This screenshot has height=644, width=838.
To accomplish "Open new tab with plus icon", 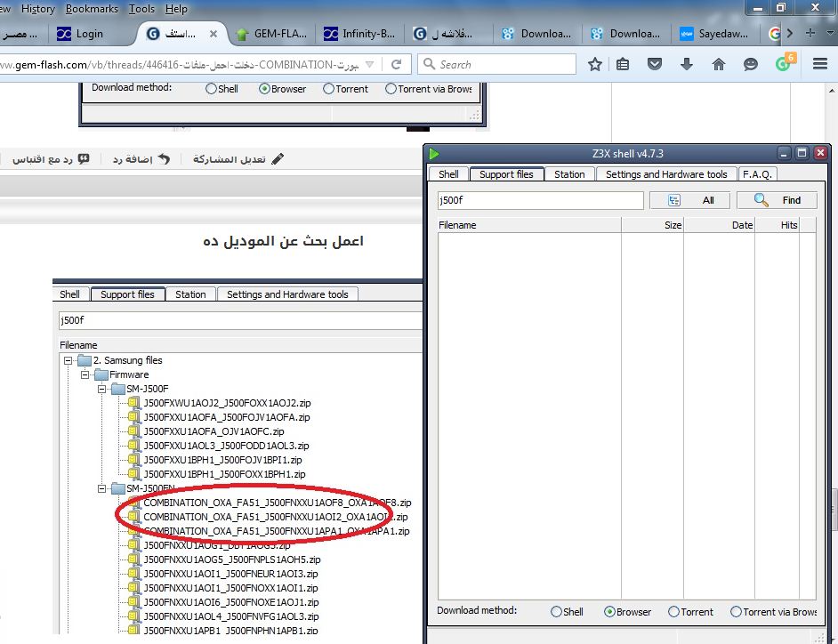I will 810,33.
